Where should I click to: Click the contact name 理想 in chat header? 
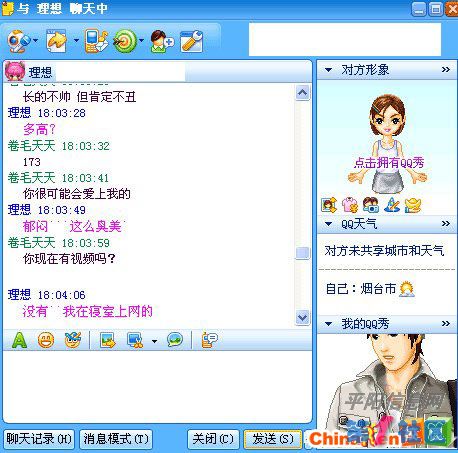[x=40, y=72]
